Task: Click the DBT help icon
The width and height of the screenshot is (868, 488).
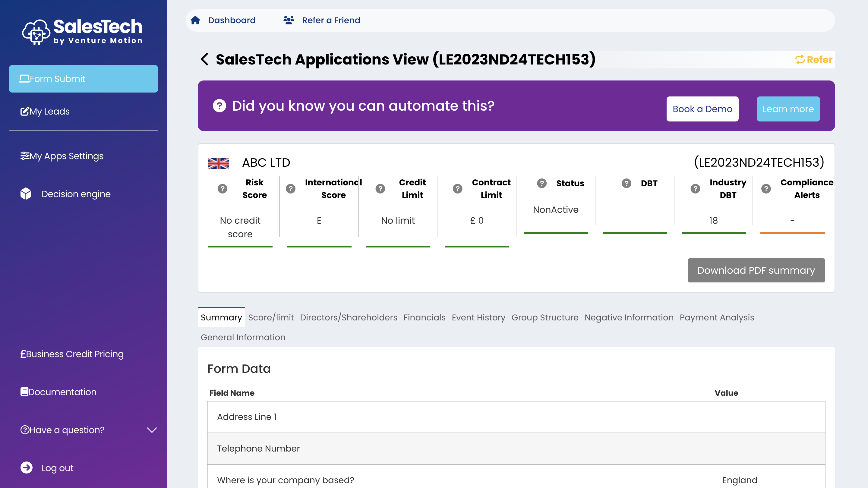Action: tap(627, 183)
